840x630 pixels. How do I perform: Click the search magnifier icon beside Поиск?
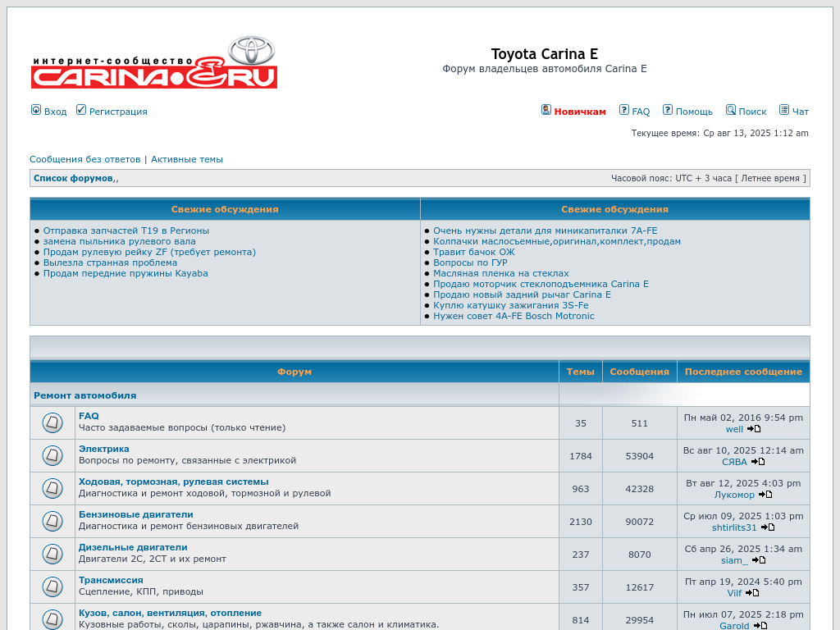(x=730, y=110)
